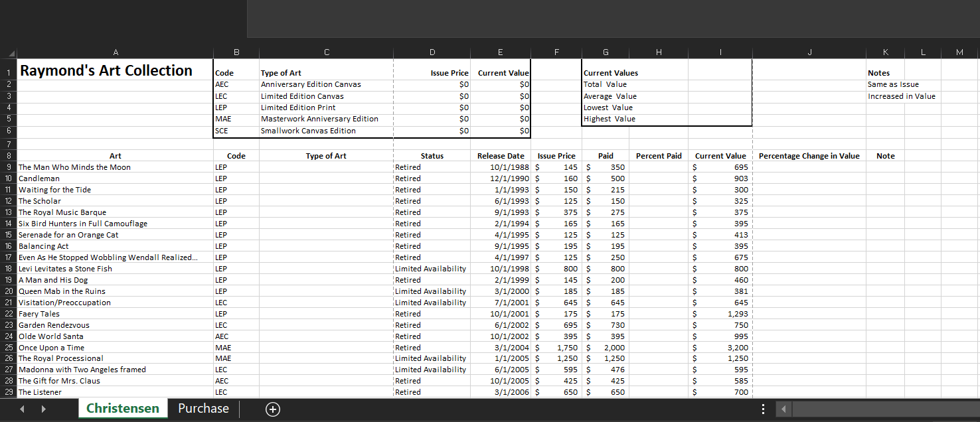
Task: Add a new sheet with the plus icon
Action: pyautogui.click(x=272, y=409)
